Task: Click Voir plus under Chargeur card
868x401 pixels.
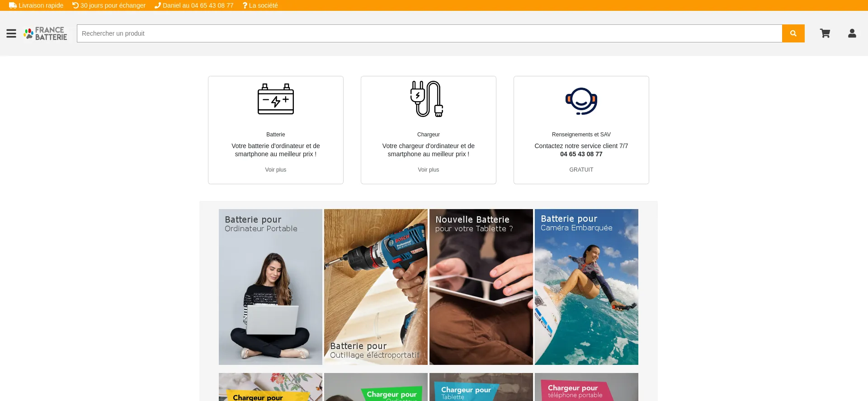Action: pos(429,170)
